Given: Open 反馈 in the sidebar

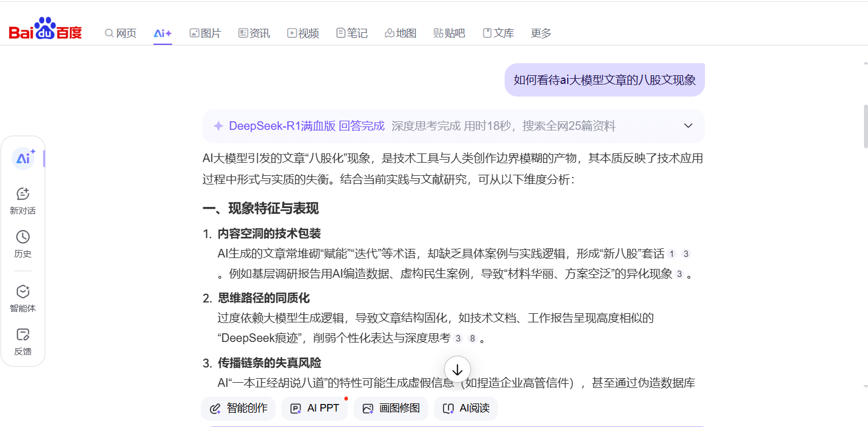Looking at the screenshot, I should (x=23, y=342).
